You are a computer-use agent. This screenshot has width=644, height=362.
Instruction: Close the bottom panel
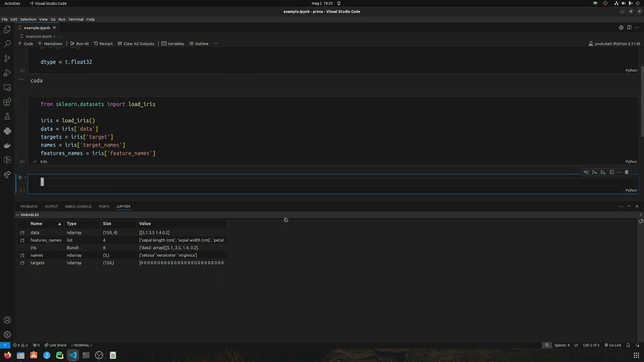(637, 207)
